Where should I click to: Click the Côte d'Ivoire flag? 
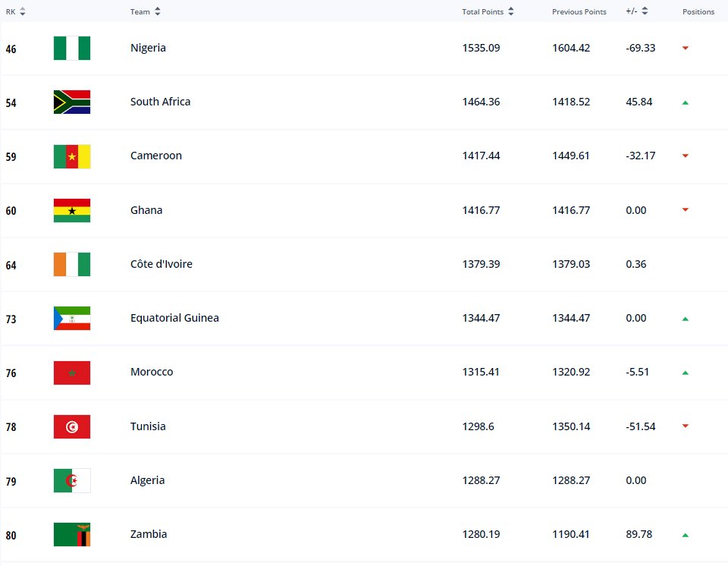coord(72,264)
